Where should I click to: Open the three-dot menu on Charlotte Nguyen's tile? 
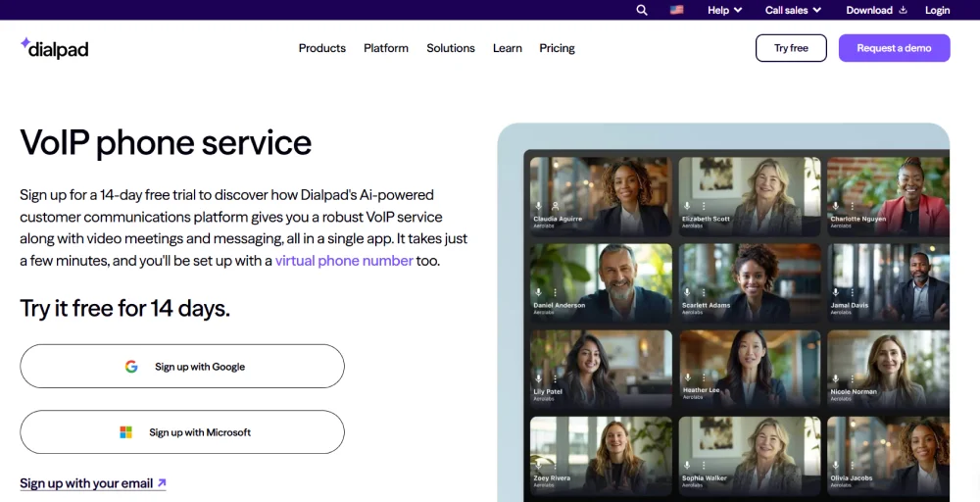pyautogui.click(x=853, y=206)
